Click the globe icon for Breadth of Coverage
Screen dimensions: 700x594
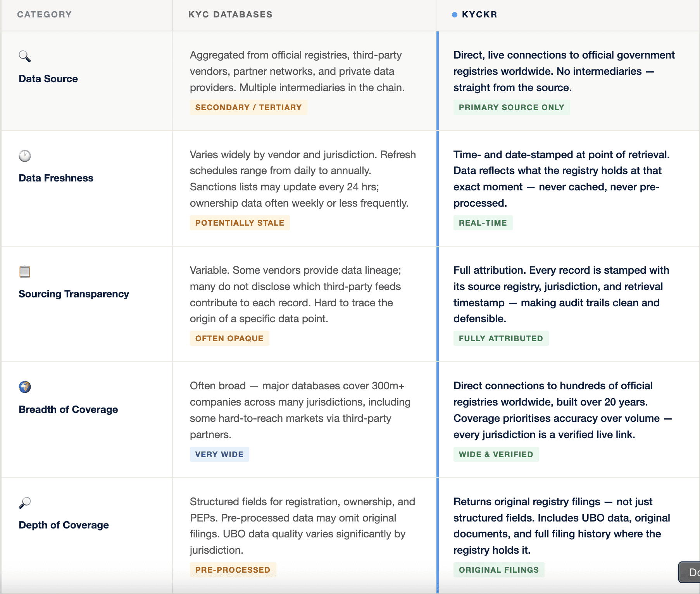(25, 387)
